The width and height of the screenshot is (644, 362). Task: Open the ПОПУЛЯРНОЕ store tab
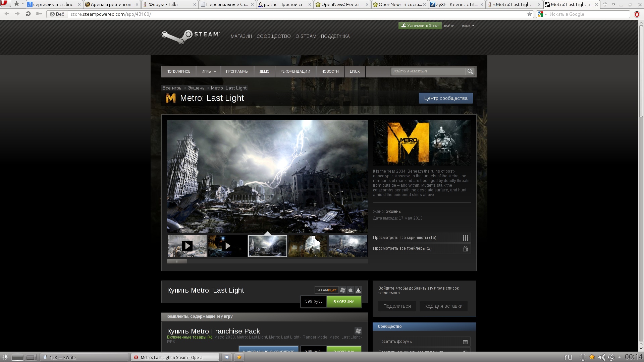[x=178, y=71]
